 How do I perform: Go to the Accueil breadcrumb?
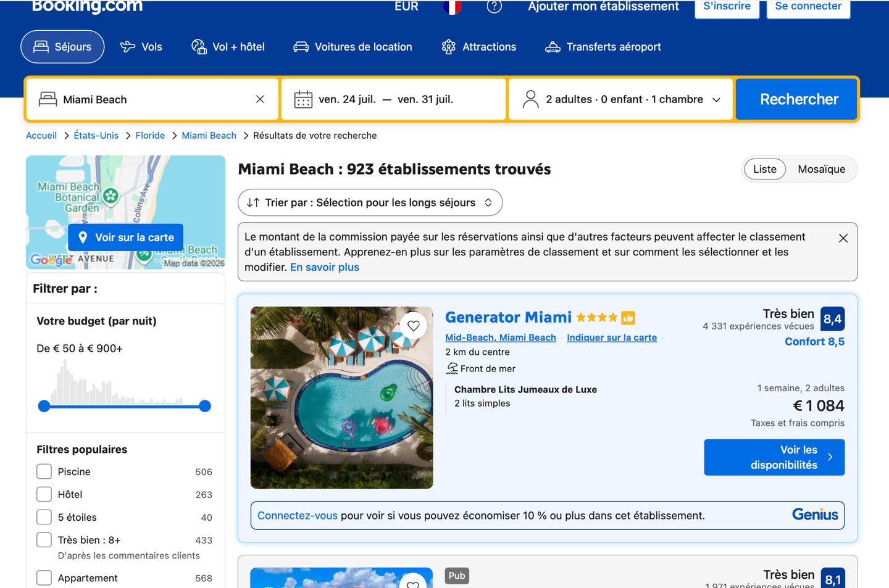click(41, 136)
